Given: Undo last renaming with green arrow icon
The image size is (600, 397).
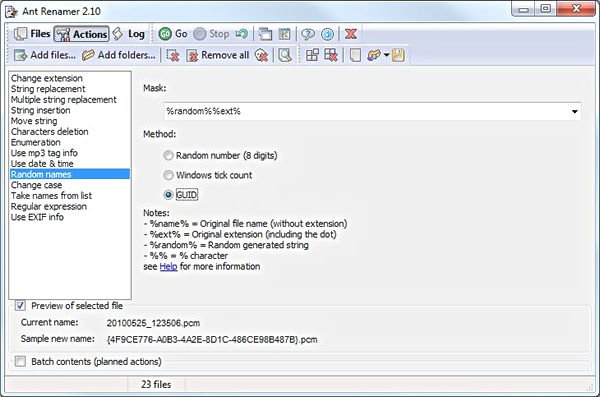Looking at the screenshot, I should tap(241, 34).
